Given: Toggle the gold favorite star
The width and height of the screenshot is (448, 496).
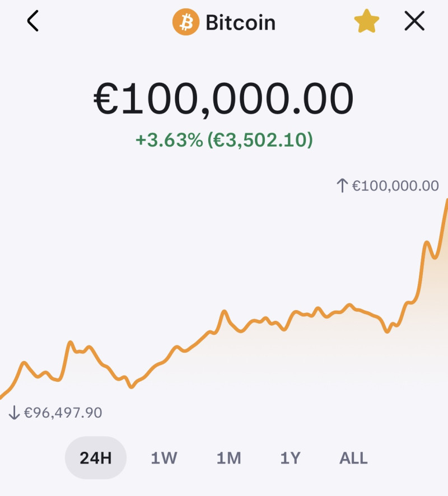Looking at the screenshot, I should click(x=366, y=21).
